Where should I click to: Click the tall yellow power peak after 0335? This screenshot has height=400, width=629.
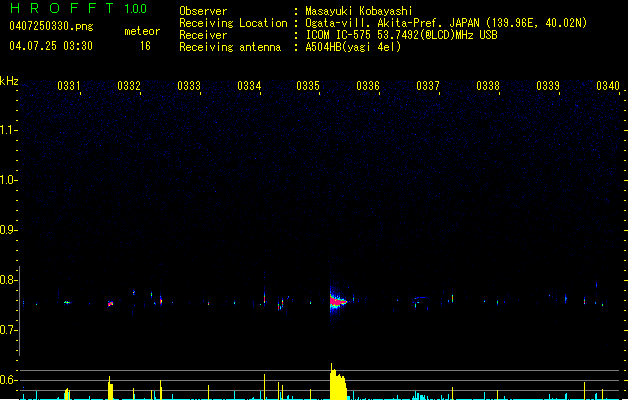tap(338, 382)
